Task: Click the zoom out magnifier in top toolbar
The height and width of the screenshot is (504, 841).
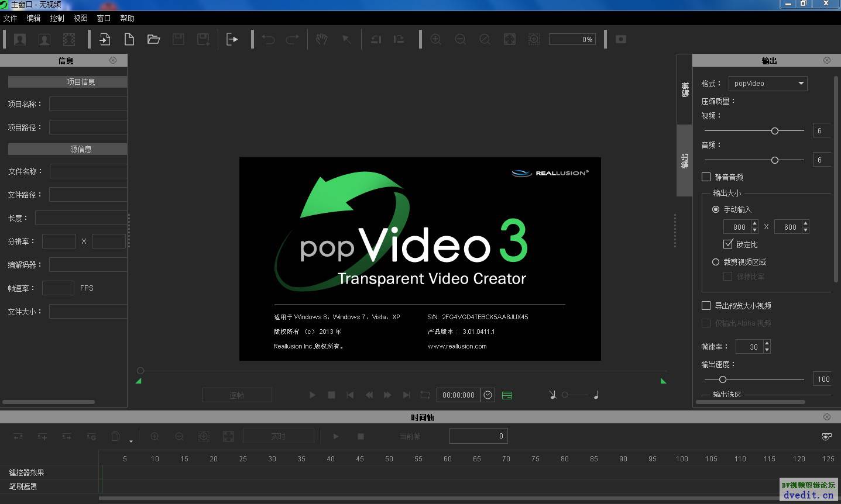Action: (x=461, y=39)
